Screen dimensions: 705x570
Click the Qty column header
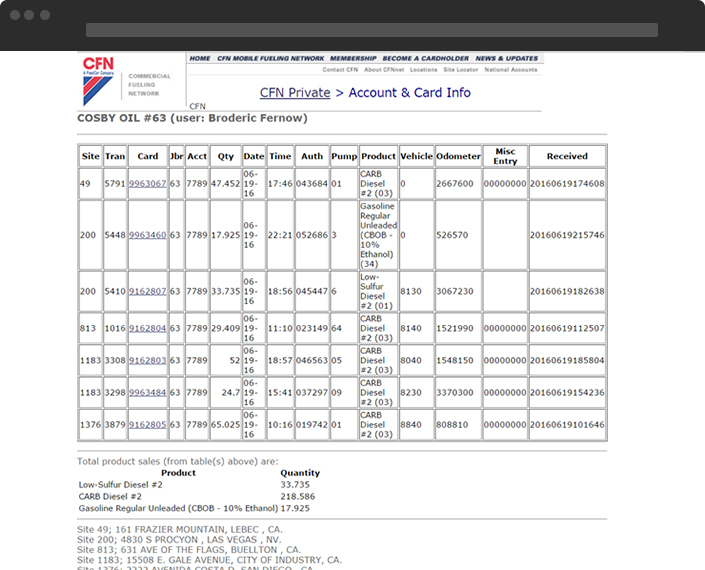click(x=226, y=156)
